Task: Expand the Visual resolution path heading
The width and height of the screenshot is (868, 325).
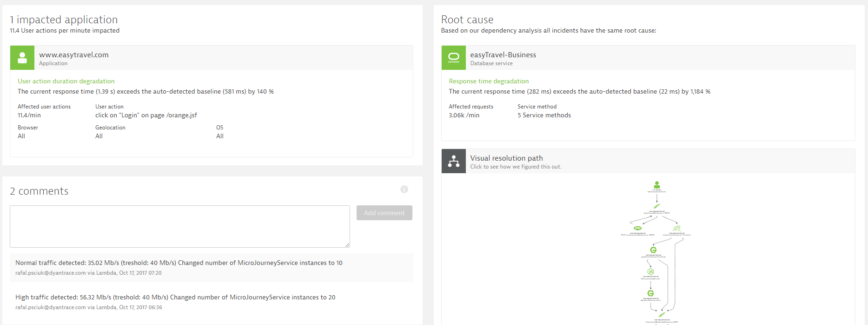Action: tap(506, 158)
